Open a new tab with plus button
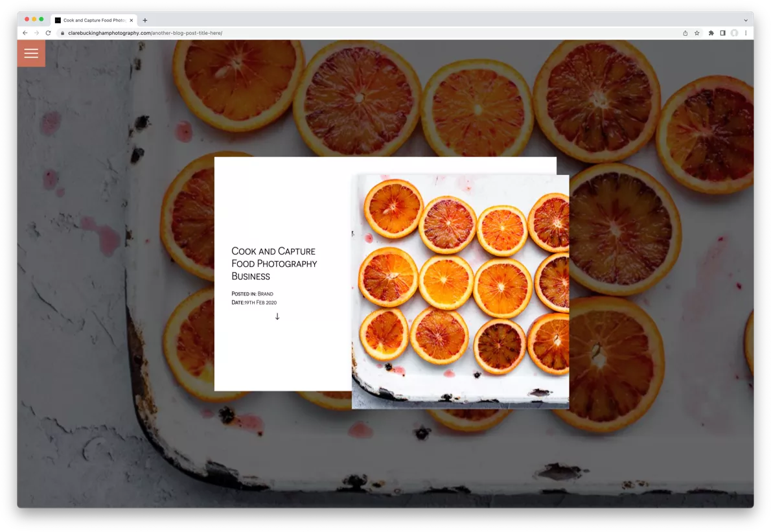 [x=145, y=20]
